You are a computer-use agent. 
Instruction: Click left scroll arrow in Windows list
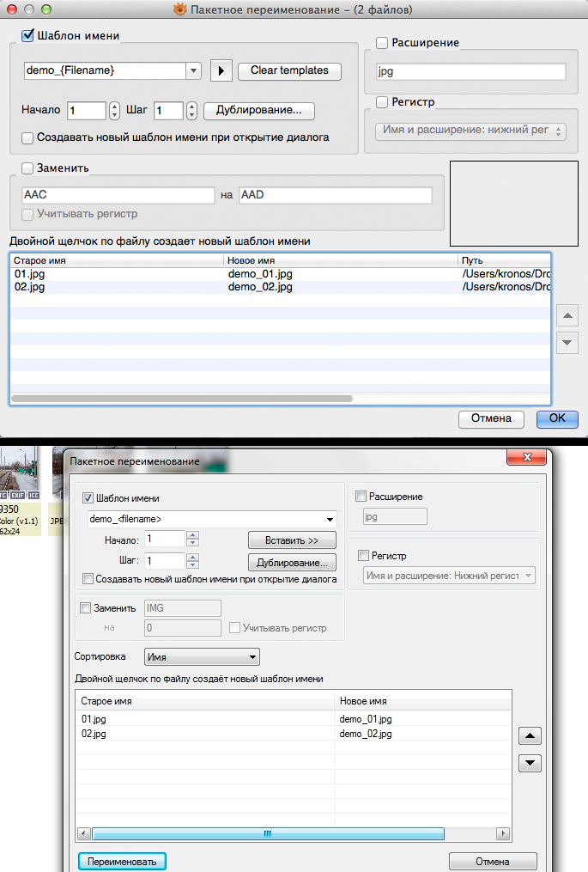pos(84,833)
